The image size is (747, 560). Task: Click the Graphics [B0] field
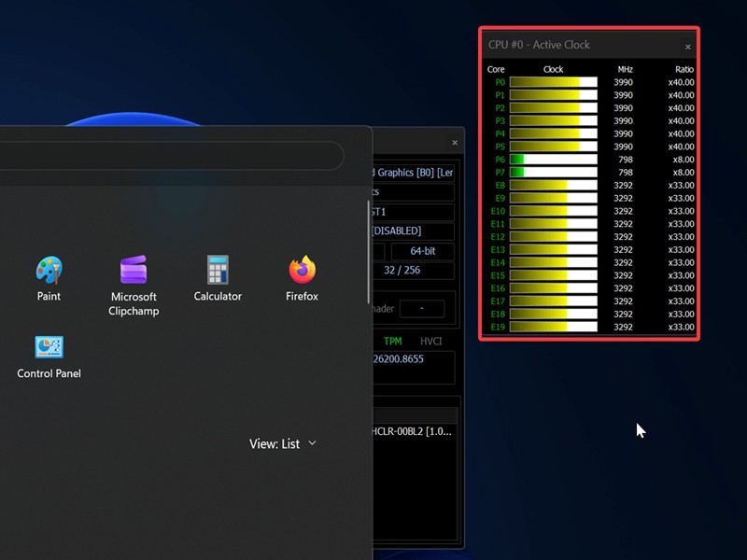click(x=413, y=173)
